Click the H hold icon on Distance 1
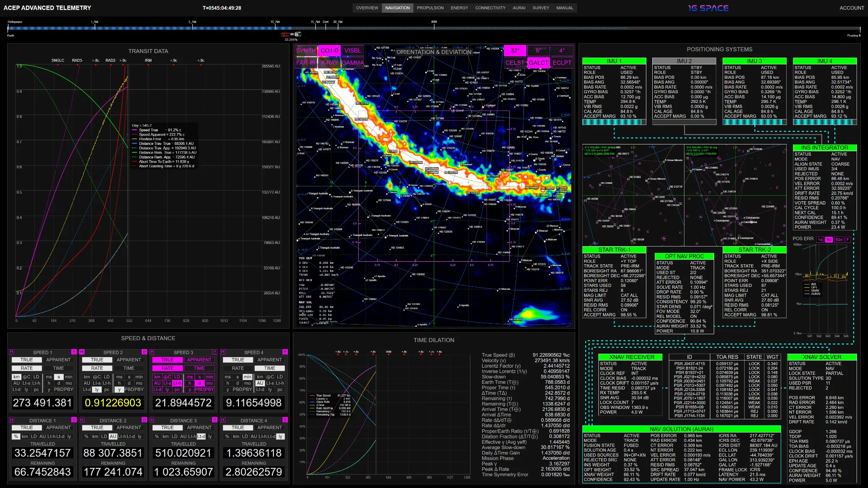 [11, 420]
